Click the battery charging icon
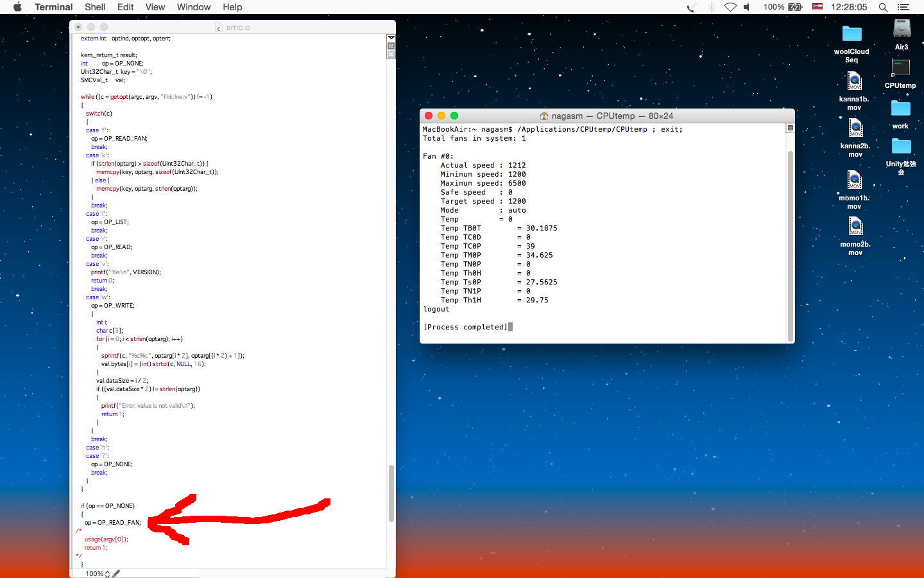 point(795,7)
